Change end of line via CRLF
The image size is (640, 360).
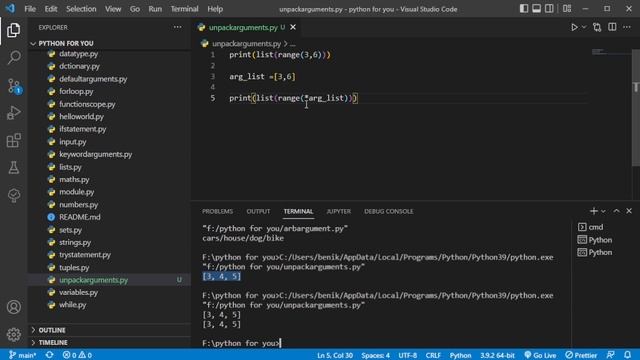(x=433, y=356)
